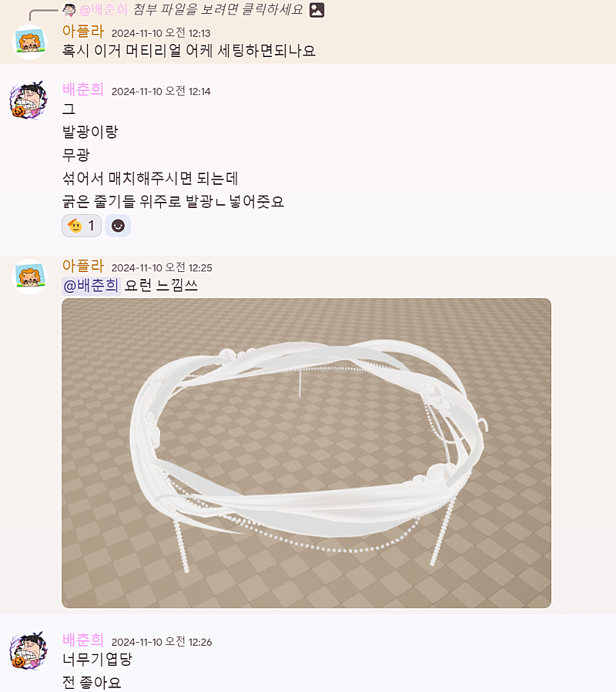Open 배춘희's avatar next to 12:14 message

tap(28, 100)
